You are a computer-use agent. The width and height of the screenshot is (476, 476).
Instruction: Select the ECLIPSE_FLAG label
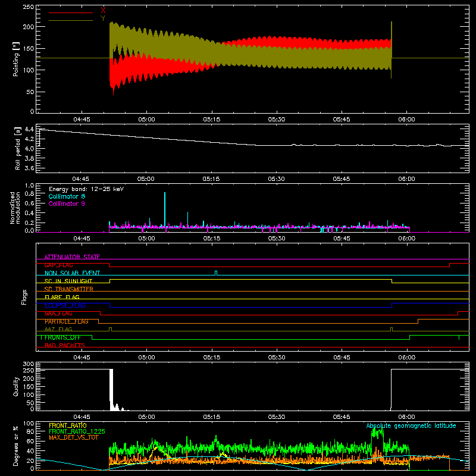[x=65, y=305]
